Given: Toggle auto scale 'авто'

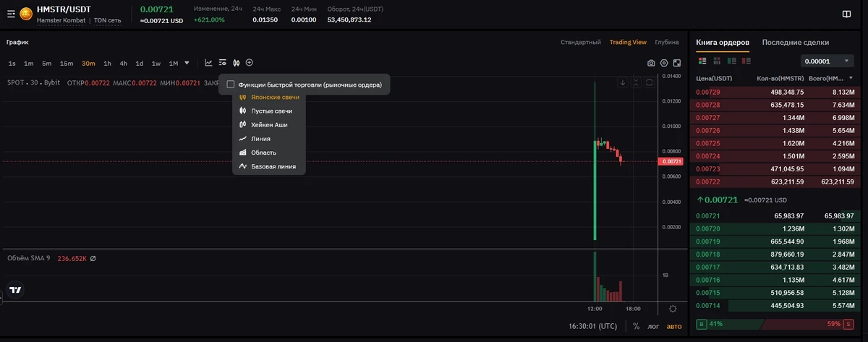Looking at the screenshot, I should (673, 326).
